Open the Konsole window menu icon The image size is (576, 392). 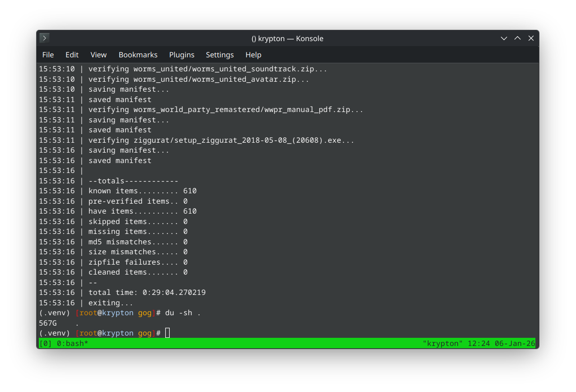coord(44,38)
